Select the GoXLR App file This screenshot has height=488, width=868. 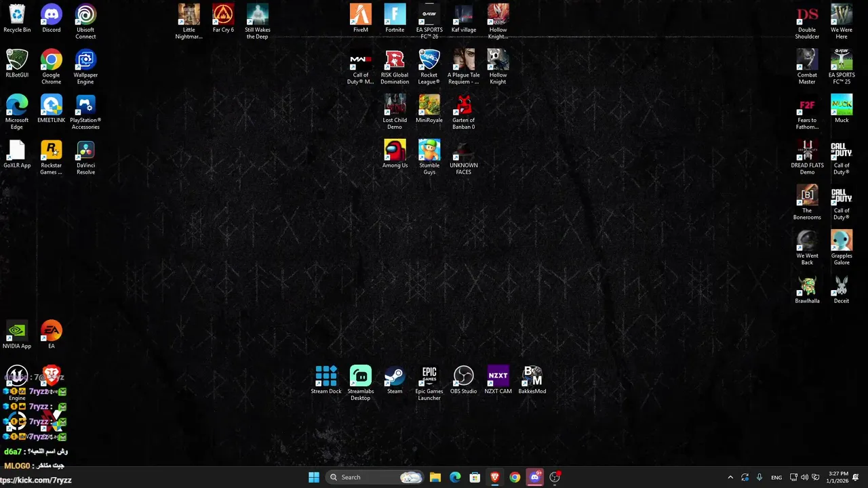[x=17, y=155]
